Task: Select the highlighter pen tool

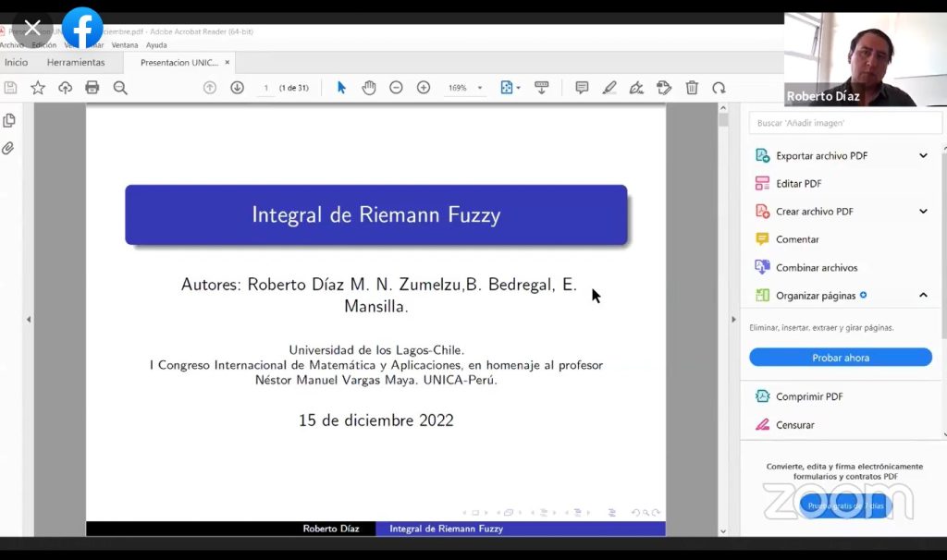Action: tap(609, 88)
